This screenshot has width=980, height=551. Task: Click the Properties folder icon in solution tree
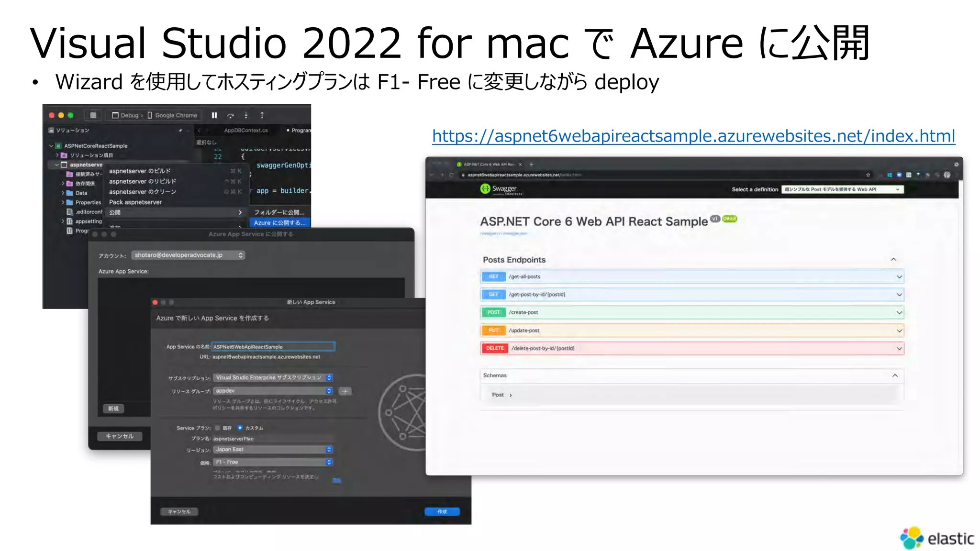tap(69, 202)
